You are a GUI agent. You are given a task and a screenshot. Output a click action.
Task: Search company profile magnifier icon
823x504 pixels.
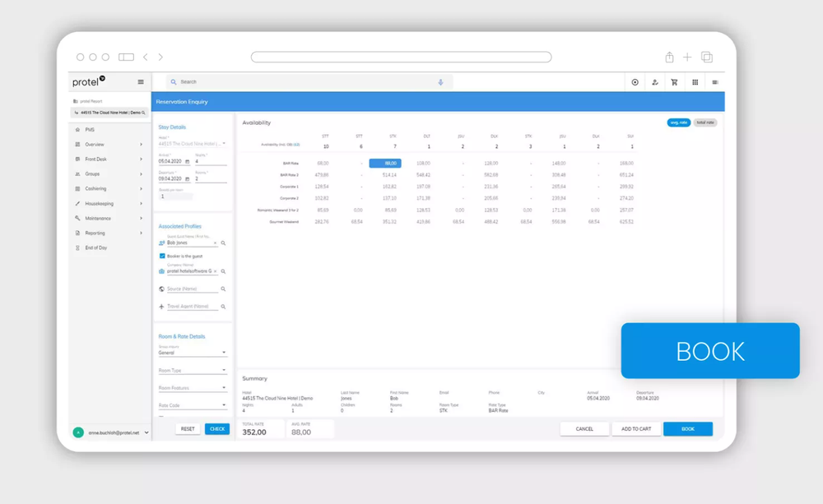[223, 271]
